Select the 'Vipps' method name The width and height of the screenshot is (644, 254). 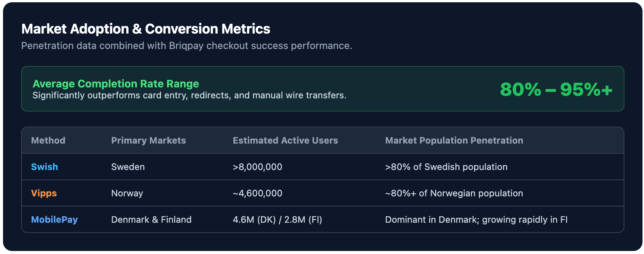click(x=44, y=193)
